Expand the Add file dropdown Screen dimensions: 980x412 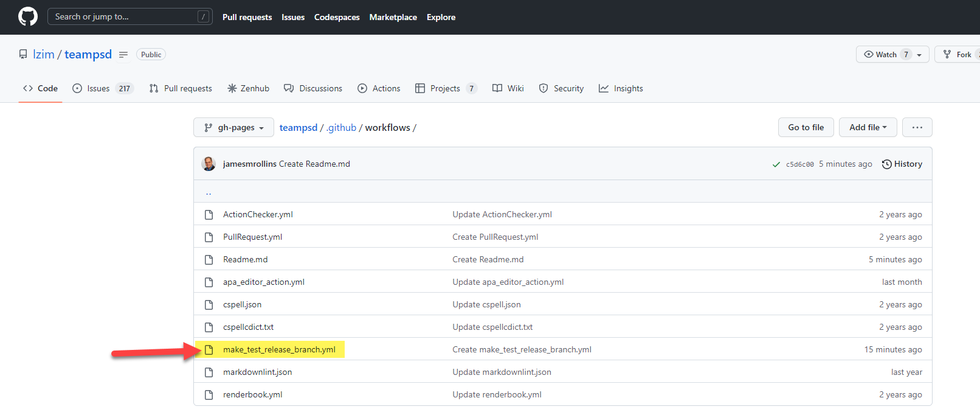pyautogui.click(x=868, y=127)
